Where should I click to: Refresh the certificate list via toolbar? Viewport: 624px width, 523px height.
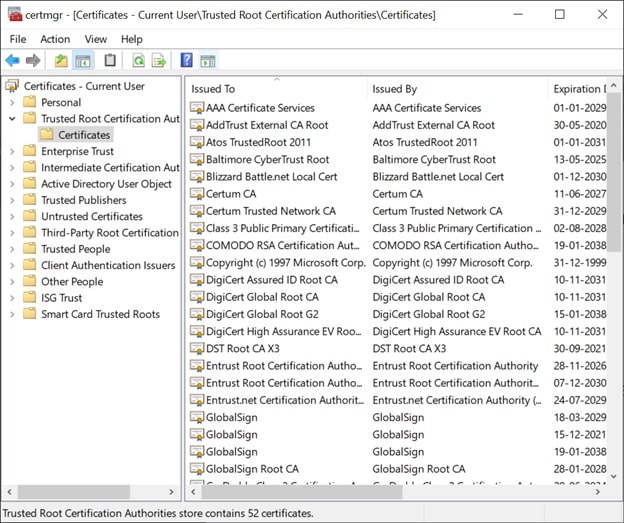137,61
